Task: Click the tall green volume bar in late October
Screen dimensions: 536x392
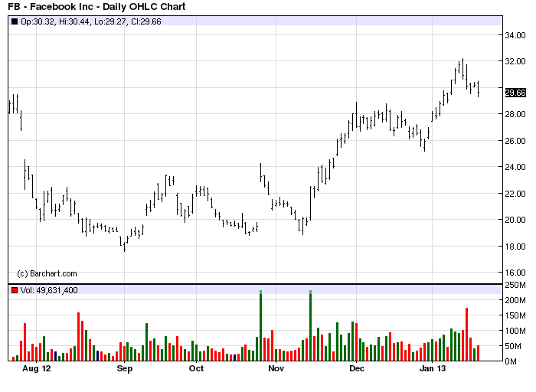Action: point(261,325)
